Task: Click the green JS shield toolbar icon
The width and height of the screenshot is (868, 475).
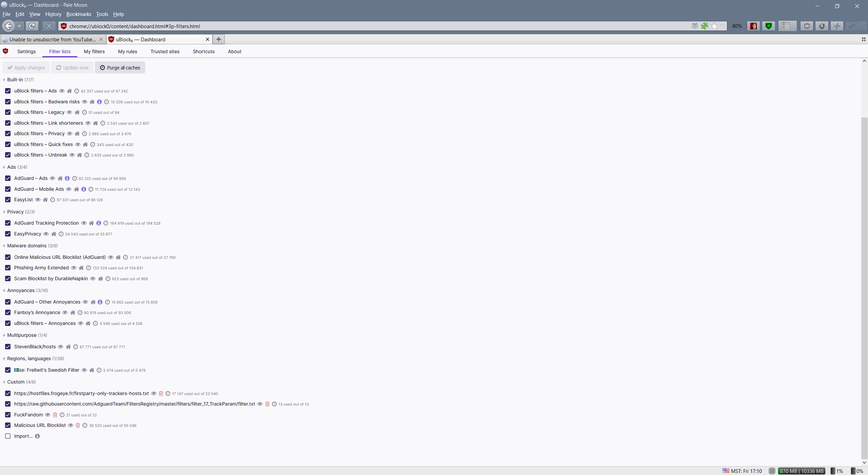Action: coord(769,26)
